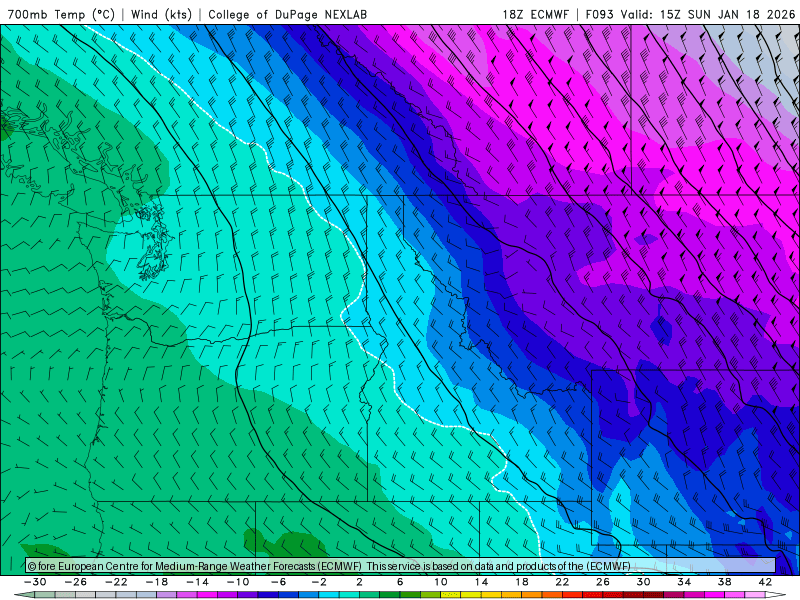Click the "Valid: 15Z SUN JAN 18 2026" text
Screen dimensions: 800x600
pyautogui.click(x=708, y=14)
